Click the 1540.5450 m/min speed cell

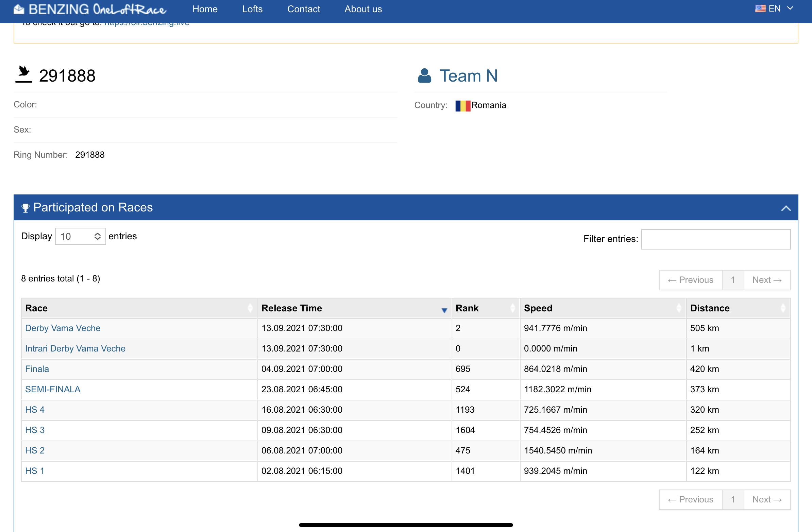click(x=603, y=451)
